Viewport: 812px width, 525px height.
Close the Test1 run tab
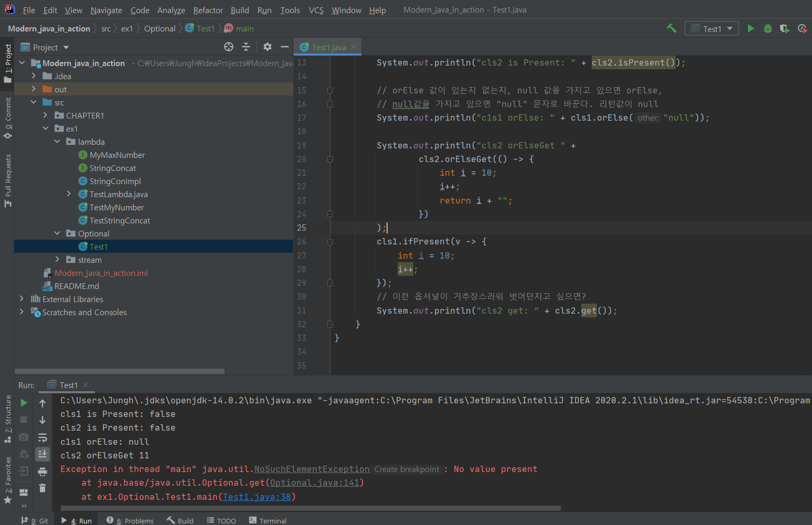point(86,385)
